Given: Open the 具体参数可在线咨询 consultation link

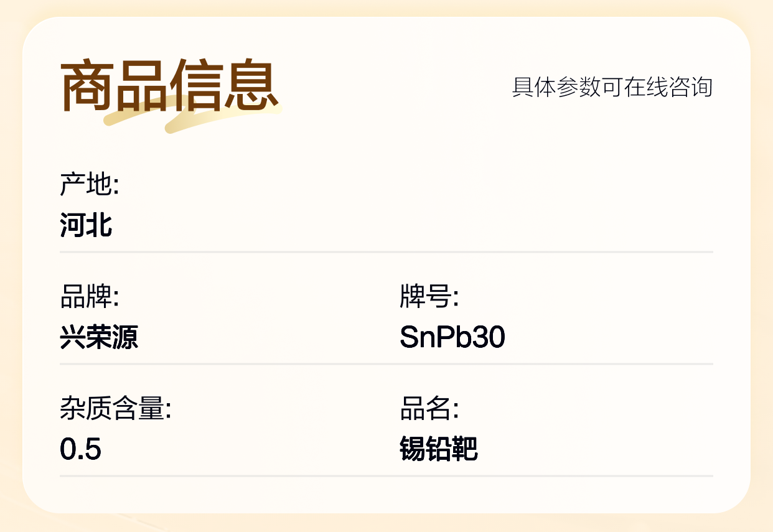Looking at the screenshot, I should click(x=612, y=87).
